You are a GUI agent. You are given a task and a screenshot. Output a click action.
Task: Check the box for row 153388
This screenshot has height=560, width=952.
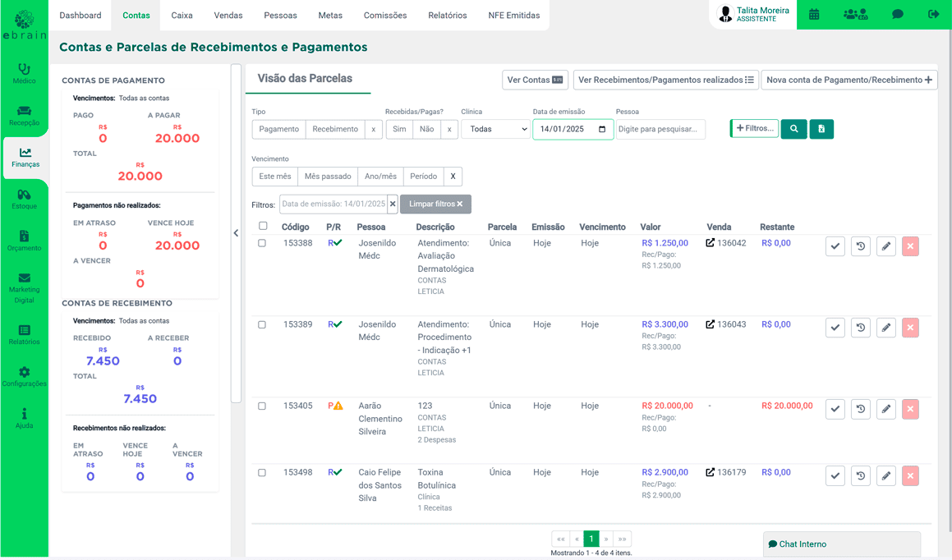pyautogui.click(x=262, y=243)
